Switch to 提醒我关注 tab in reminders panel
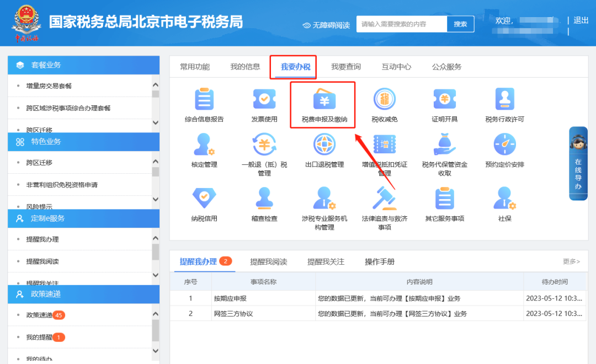This screenshot has width=596, height=364. [x=326, y=262]
